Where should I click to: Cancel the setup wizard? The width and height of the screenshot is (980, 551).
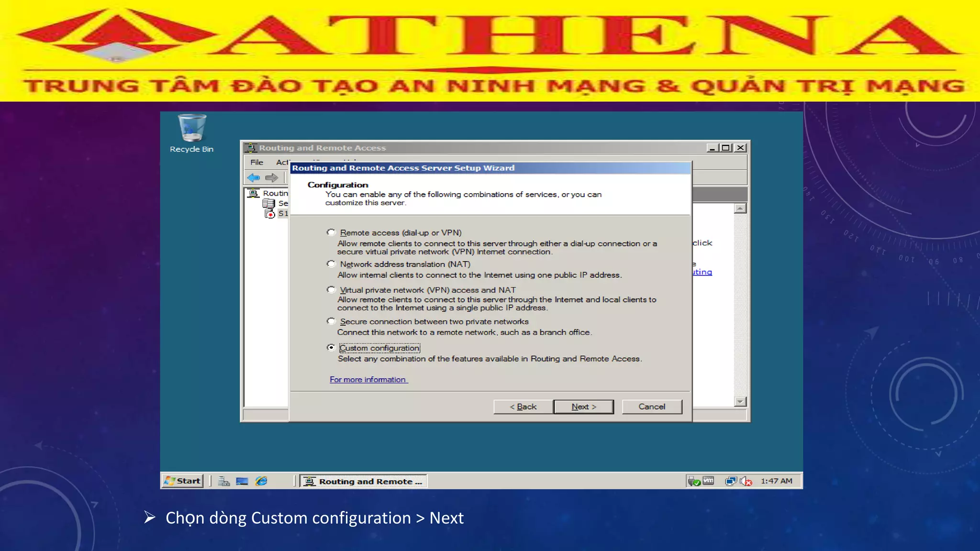[x=652, y=407]
